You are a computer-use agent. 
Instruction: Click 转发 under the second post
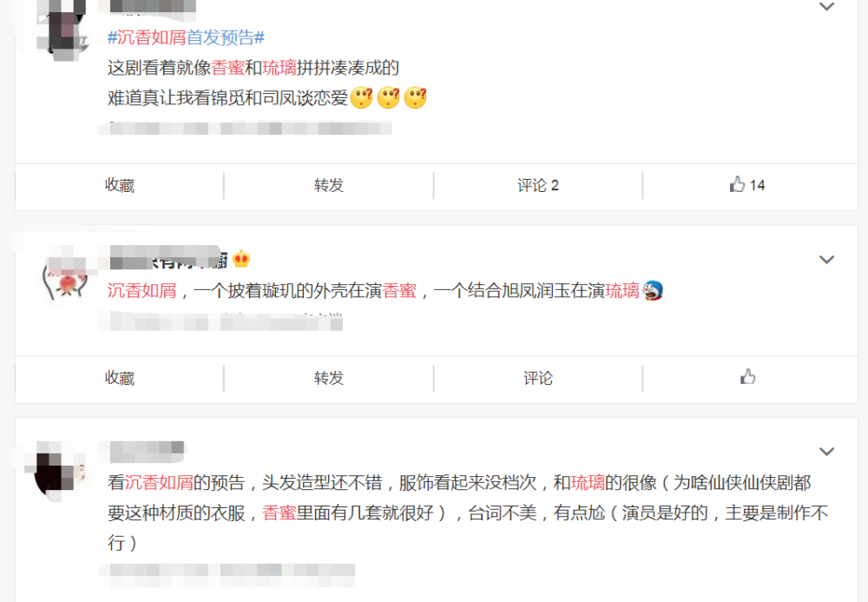point(329,378)
